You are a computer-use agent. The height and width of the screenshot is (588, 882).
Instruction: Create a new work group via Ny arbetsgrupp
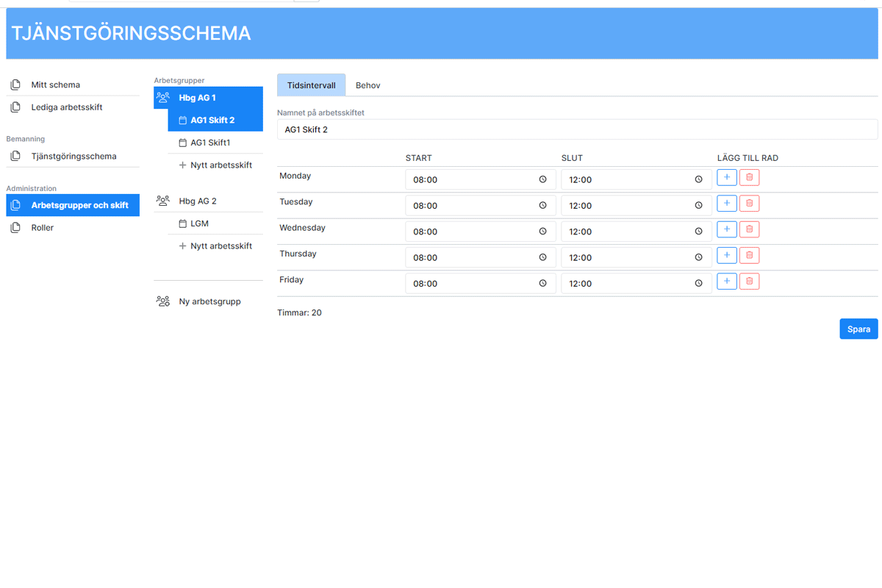click(208, 301)
